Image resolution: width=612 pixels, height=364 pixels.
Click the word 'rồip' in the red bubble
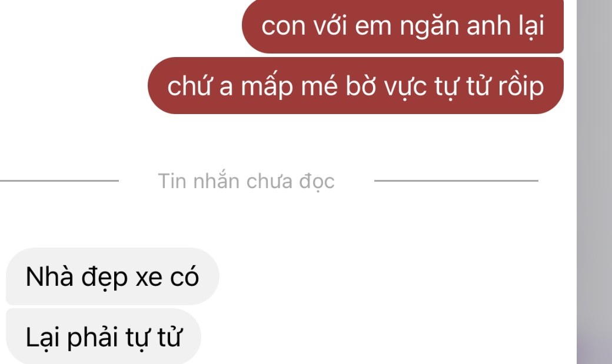(x=521, y=86)
